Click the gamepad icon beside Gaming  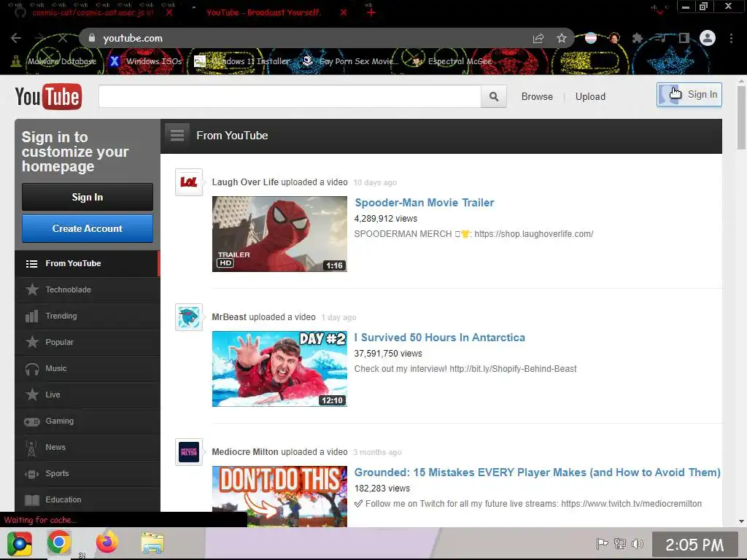click(32, 421)
